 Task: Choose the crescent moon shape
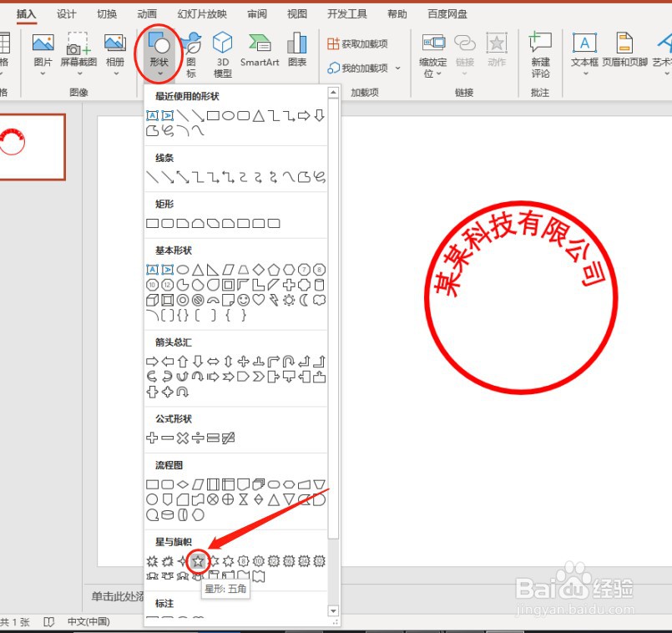(x=304, y=300)
